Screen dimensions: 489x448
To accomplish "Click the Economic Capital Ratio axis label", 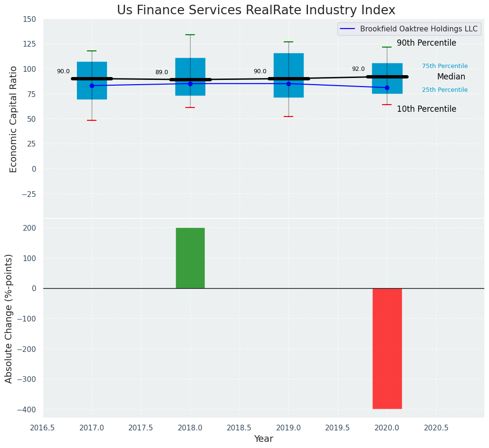I will coord(14,119).
